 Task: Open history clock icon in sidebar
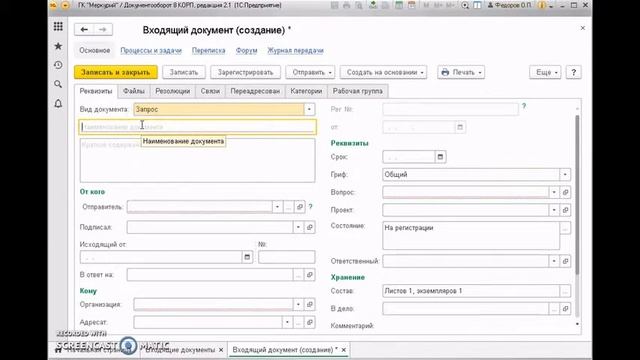tap(58, 65)
